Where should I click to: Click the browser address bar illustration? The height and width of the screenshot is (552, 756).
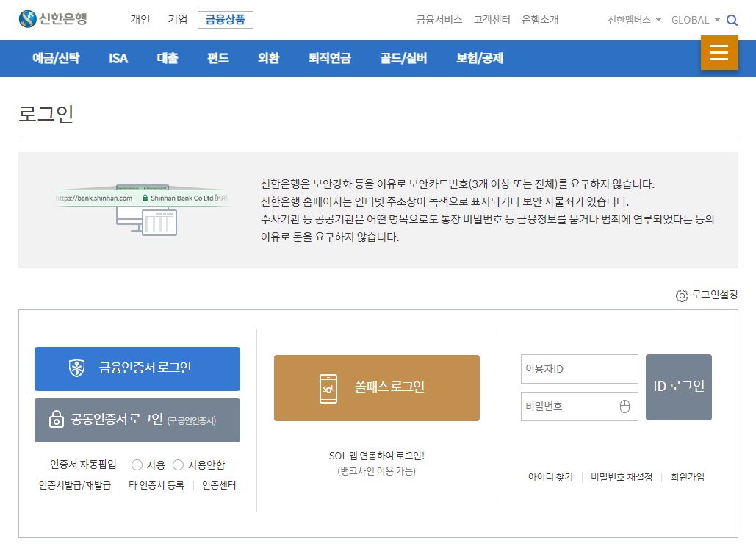141,198
